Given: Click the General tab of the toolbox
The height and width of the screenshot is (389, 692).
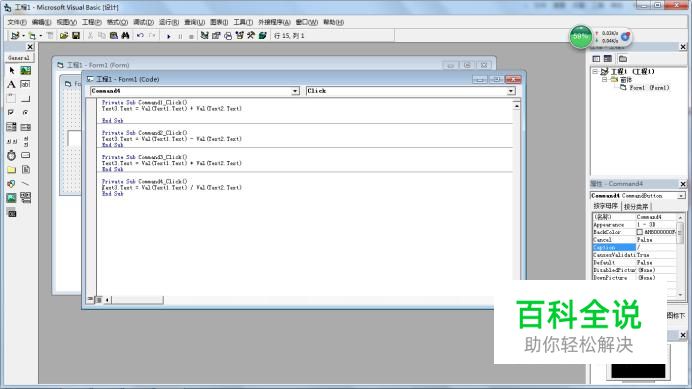Looking at the screenshot, I should point(19,58).
